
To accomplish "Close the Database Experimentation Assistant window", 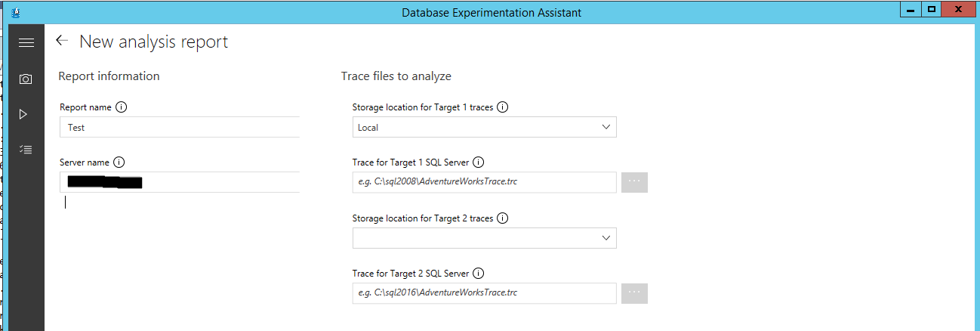I will tap(959, 9).
